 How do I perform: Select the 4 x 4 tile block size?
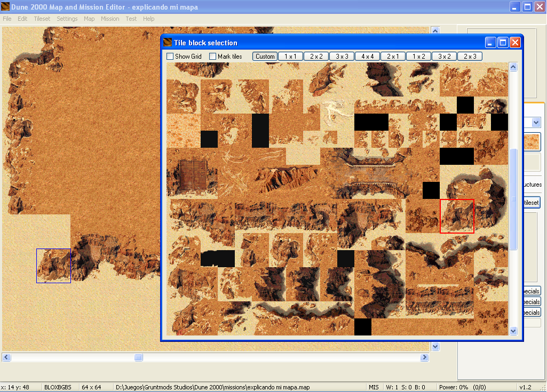point(367,56)
